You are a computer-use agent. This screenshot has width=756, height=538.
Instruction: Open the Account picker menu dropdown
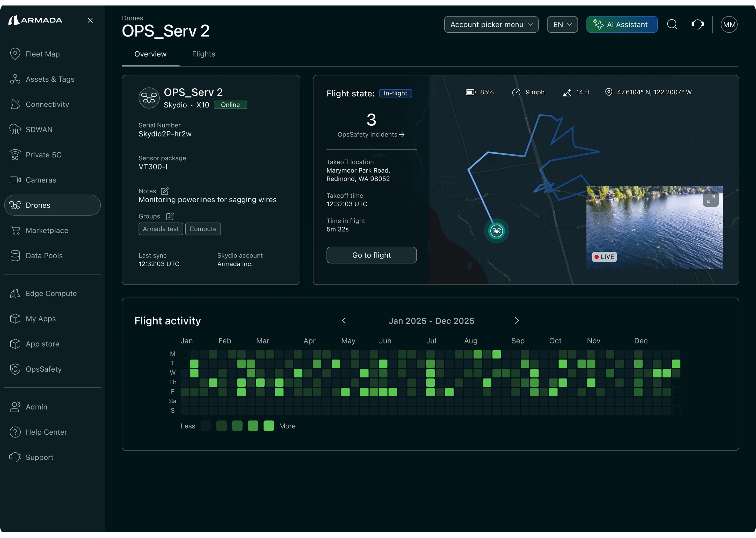pyautogui.click(x=491, y=25)
